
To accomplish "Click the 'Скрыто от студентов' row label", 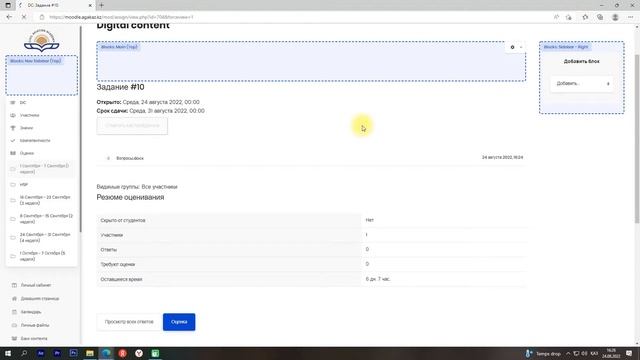I will [123, 220].
